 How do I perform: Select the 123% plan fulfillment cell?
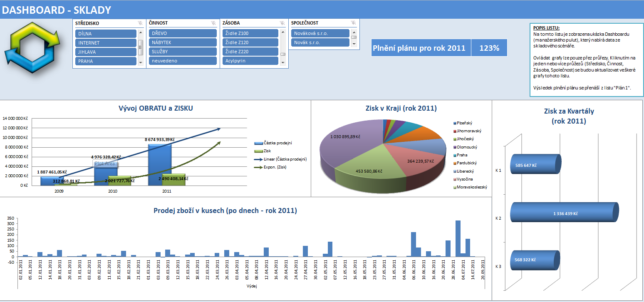[489, 48]
